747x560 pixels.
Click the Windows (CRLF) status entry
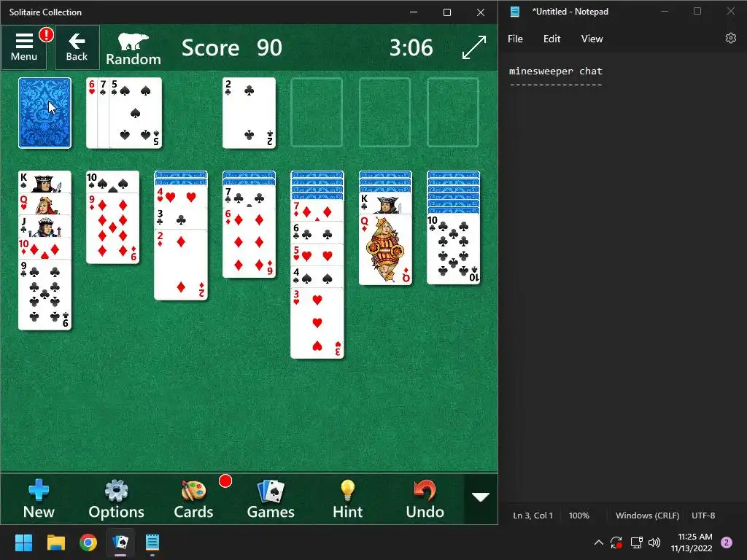tap(648, 516)
